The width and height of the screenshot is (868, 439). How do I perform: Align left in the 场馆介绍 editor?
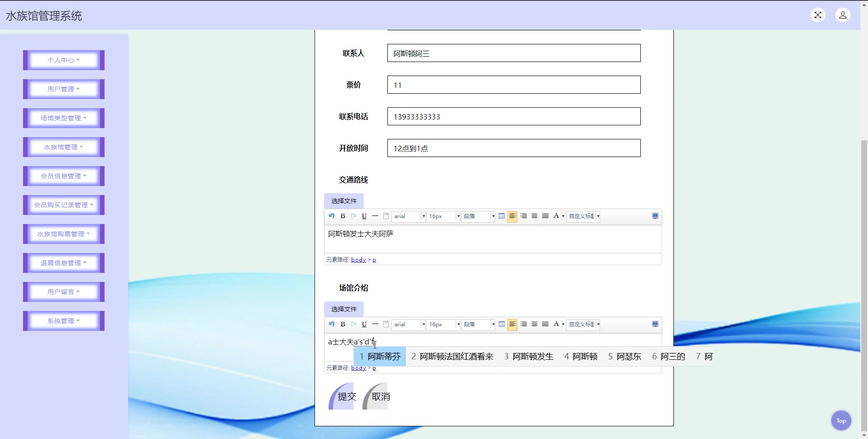[x=512, y=324]
